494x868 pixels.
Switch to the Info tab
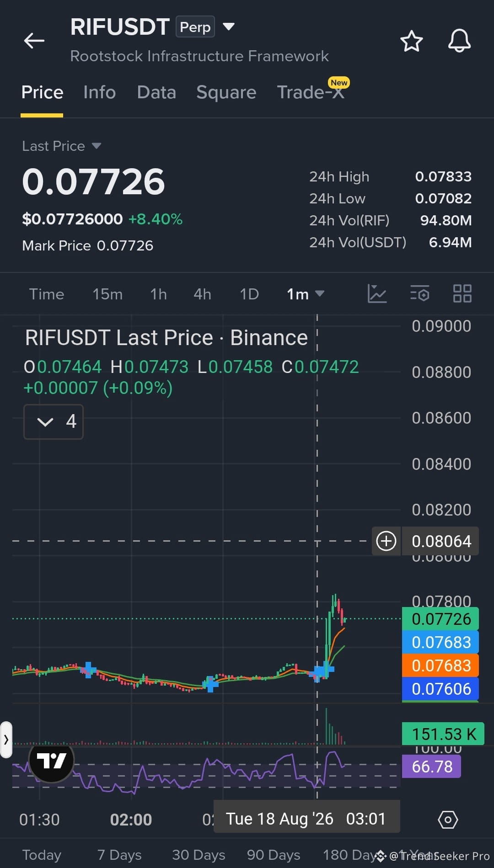[99, 92]
